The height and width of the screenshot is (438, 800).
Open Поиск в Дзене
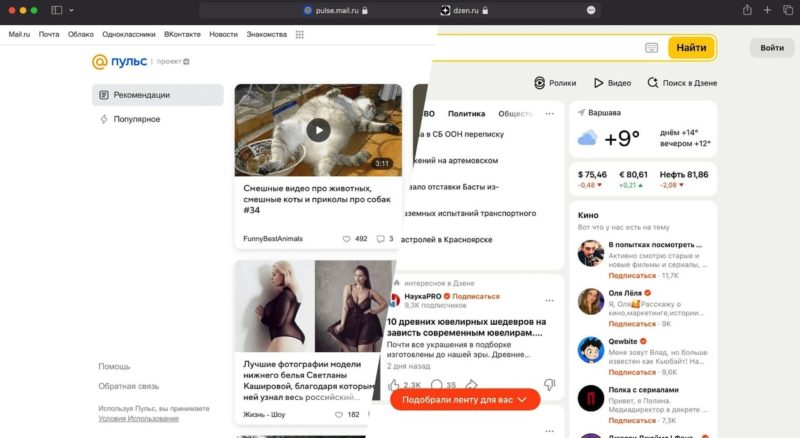click(682, 83)
